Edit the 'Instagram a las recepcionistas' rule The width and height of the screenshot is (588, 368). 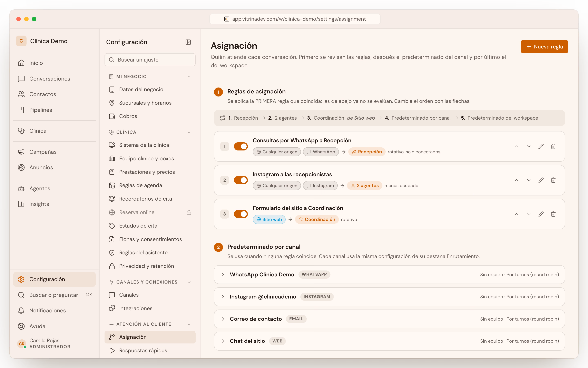(x=541, y=180)
